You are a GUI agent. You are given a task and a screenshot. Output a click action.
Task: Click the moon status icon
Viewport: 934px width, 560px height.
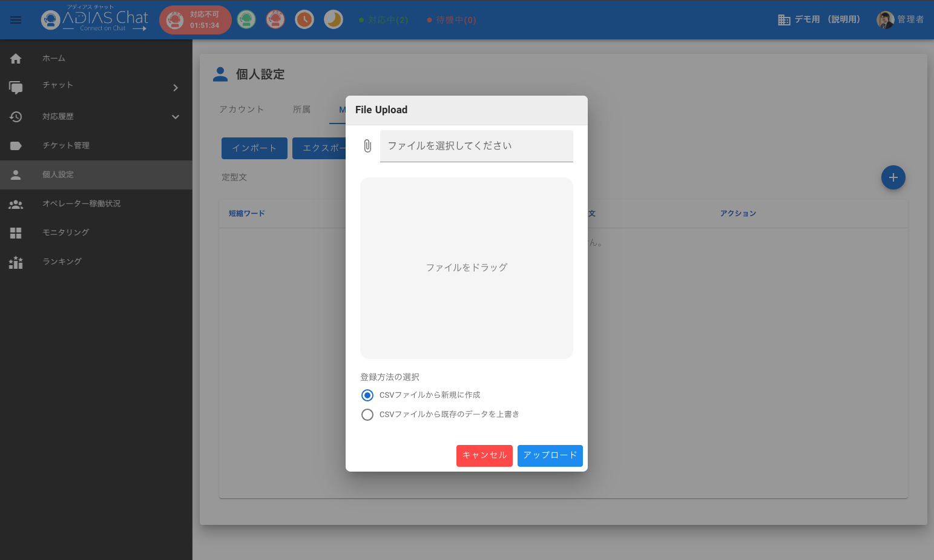(333, 20)
